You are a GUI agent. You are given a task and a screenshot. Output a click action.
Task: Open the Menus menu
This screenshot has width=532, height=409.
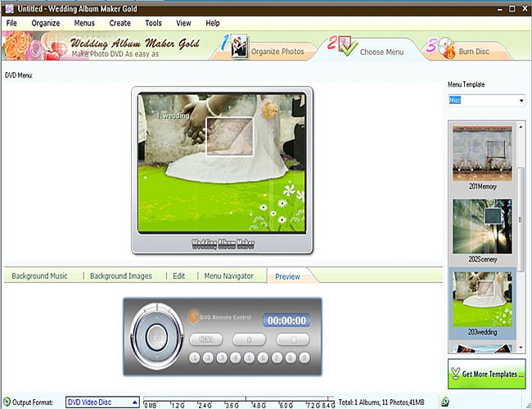[84, 23]
